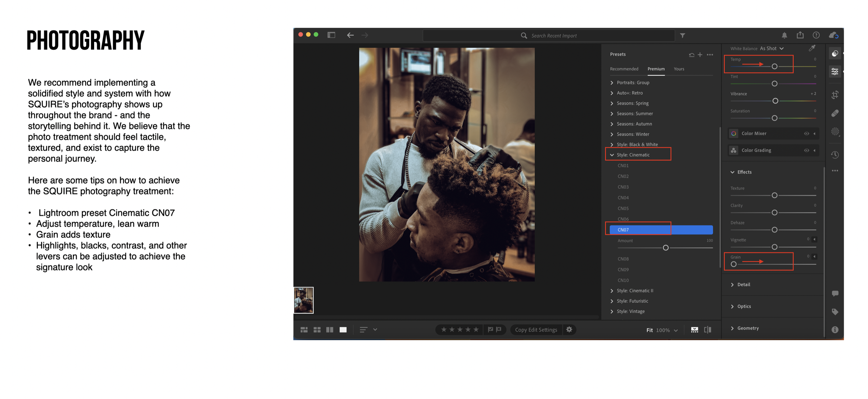Collapse the Effects panel section
The height and width of the screenshot is (399, 868).
[x=733, y=172]
